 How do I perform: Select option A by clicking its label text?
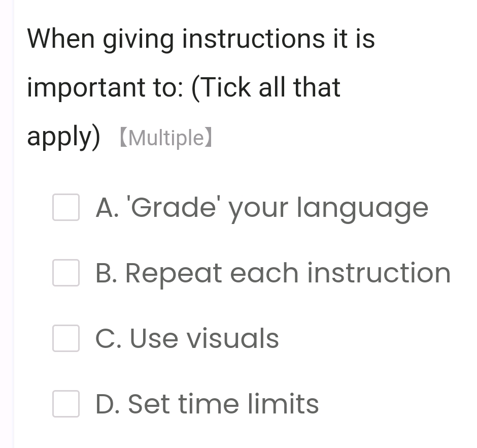tap(261, 208)
